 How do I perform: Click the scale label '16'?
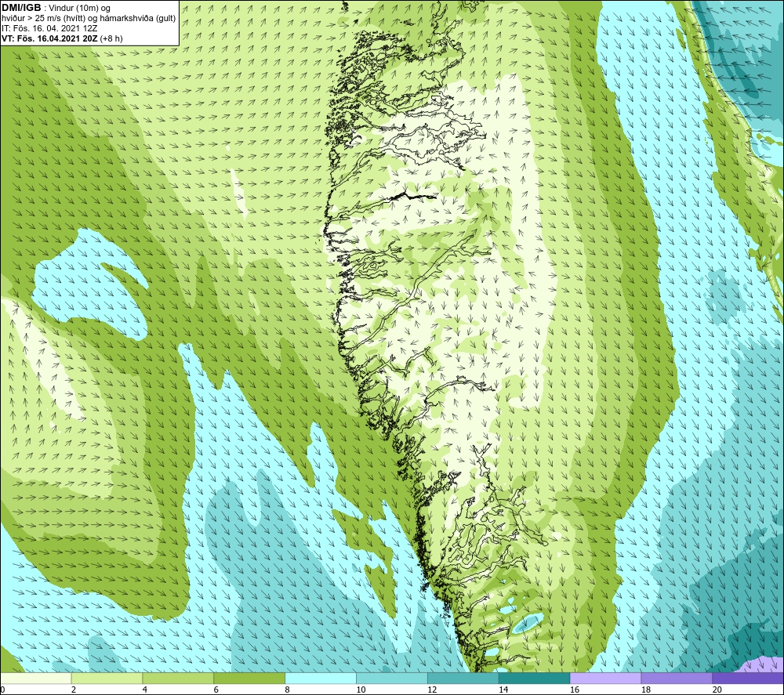(575, 690)
